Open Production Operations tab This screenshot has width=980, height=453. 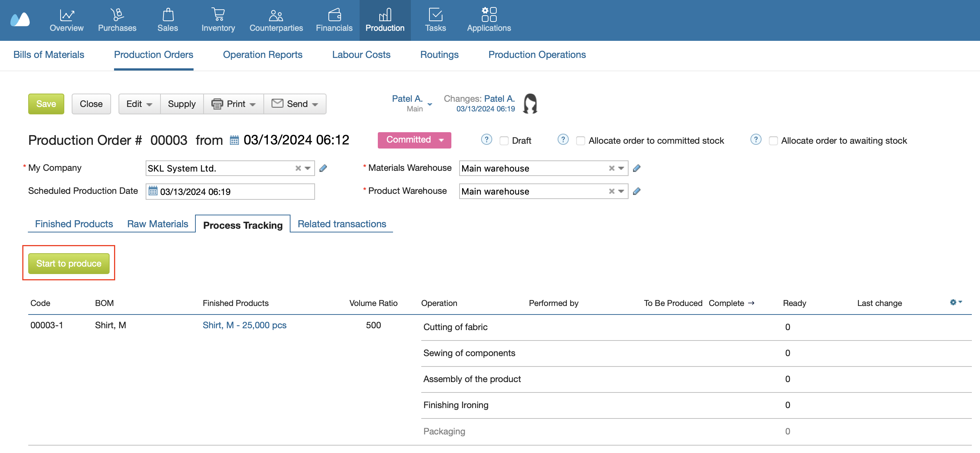click(537, 55)
